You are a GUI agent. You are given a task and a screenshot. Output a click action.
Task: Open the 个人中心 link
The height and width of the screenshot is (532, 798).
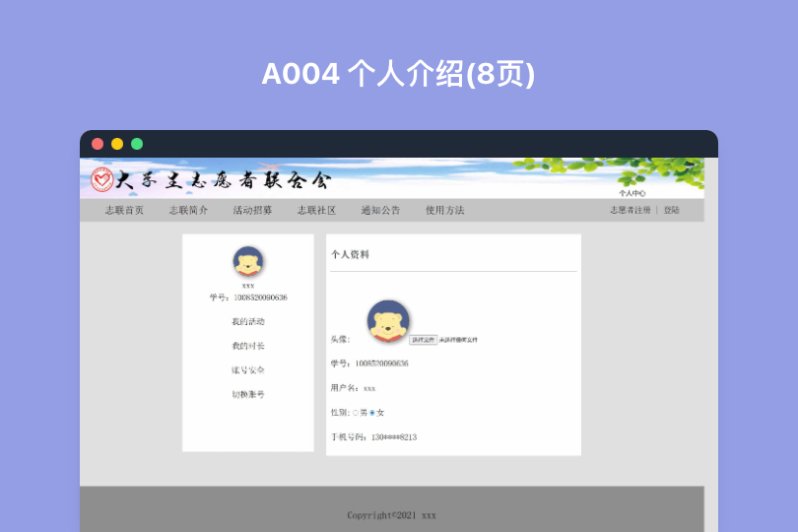[x=632, y=193]
